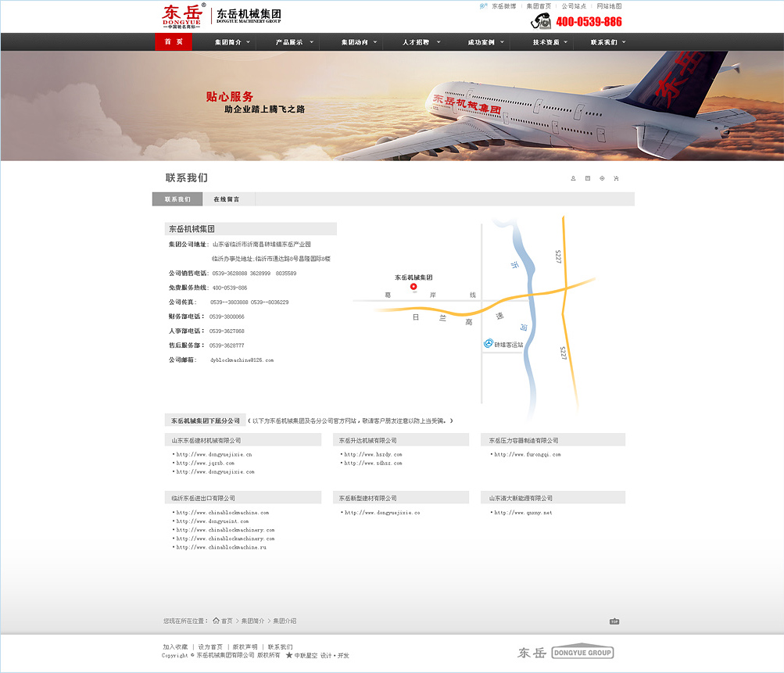Screen dimensions: 784x673
Task: Click the square save icon
Action: 588,178
